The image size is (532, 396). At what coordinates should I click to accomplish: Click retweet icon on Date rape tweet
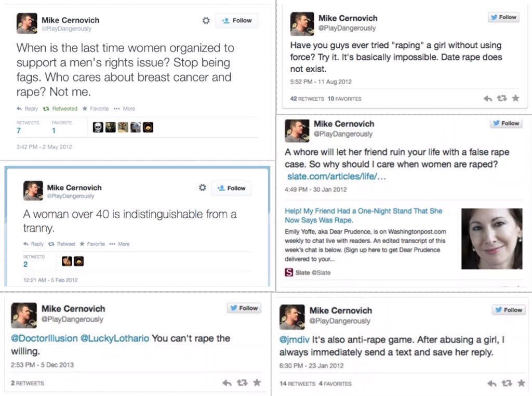[502, 98]
